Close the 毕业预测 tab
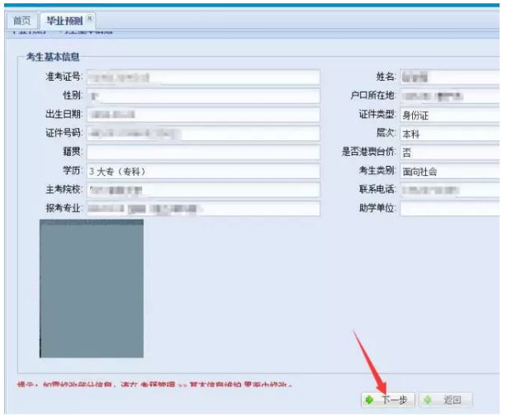507x420 pixels. point(90,18)
